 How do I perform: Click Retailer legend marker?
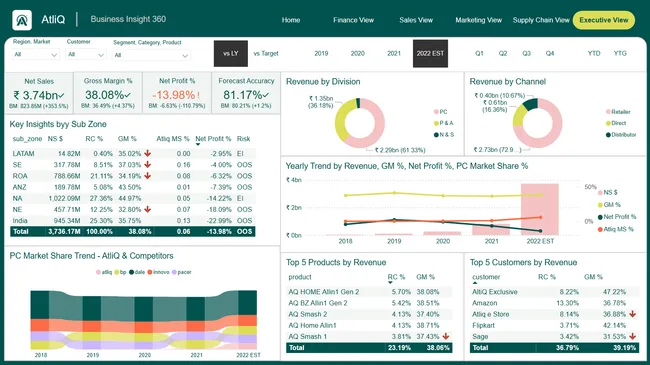click(x=608, y=112)
